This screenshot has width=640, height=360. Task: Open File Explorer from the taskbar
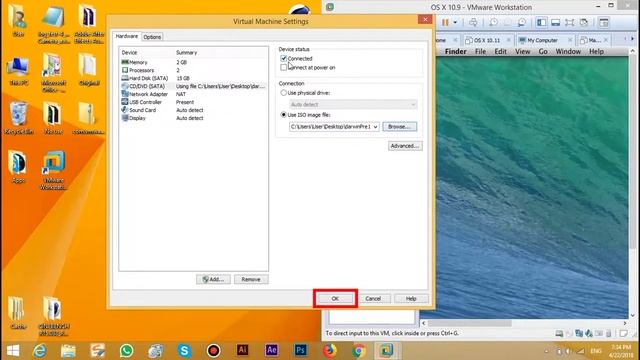pyautogui.click(x=68, y=351)
